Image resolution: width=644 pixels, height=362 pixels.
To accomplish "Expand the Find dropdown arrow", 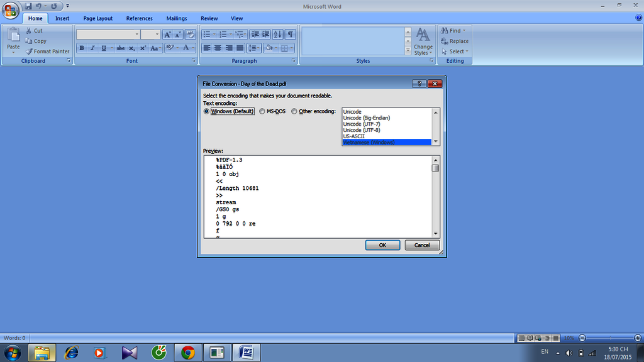I will 465,31.
